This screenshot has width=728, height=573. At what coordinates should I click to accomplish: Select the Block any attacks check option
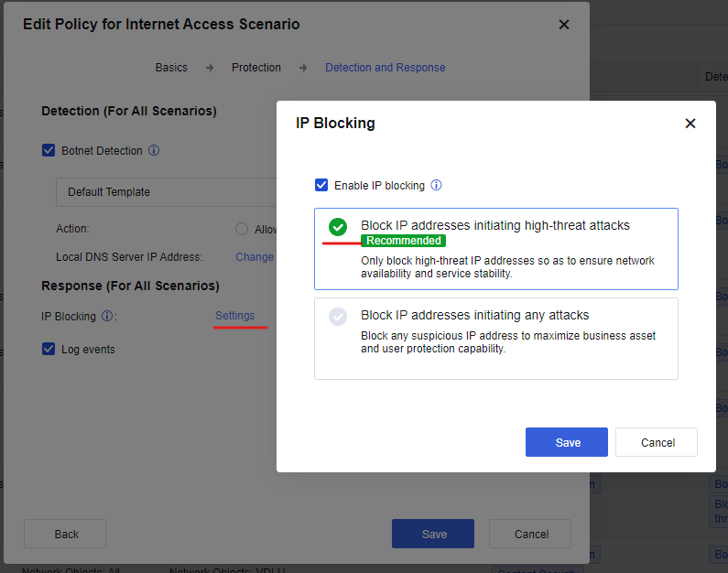(338, 317)
